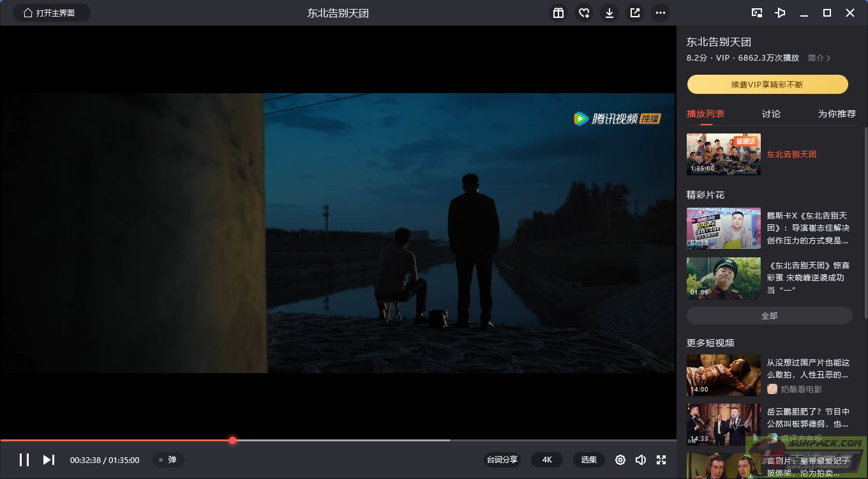Open 惊喜彩蛋 宋晓峰逆袭 clip thumbnail

pos(724,278)
